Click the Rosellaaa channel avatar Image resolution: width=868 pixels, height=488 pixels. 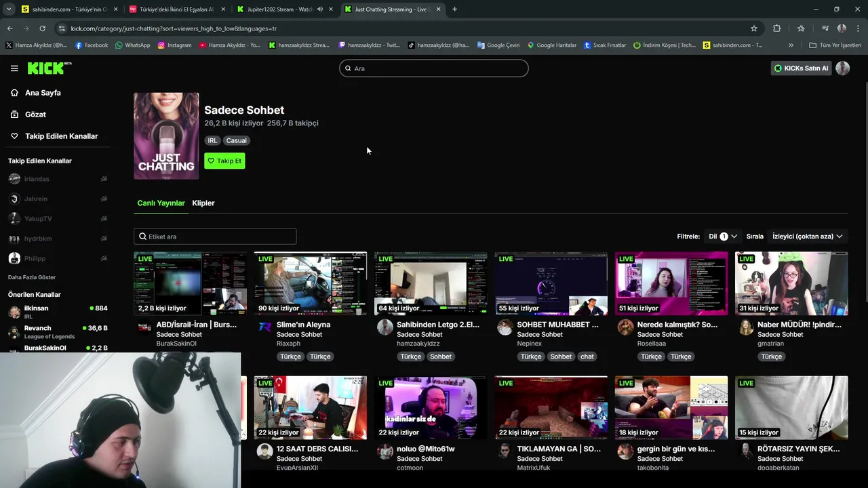click(625, 327)
